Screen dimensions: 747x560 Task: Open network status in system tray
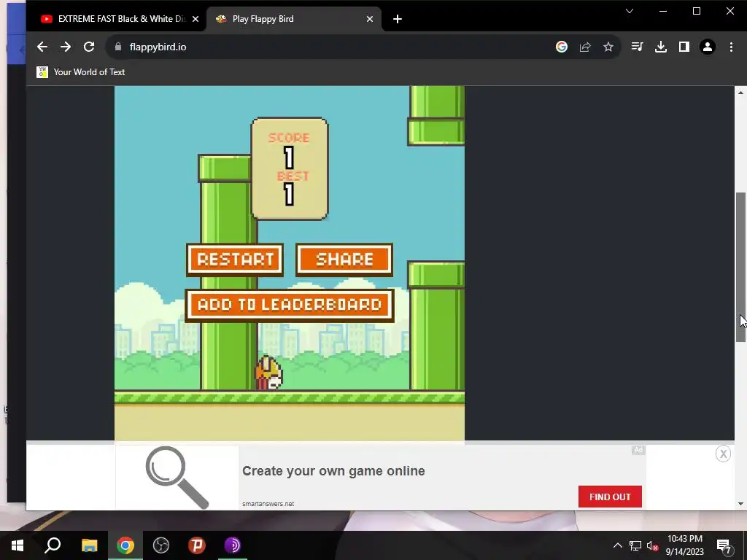coord(635,545)
